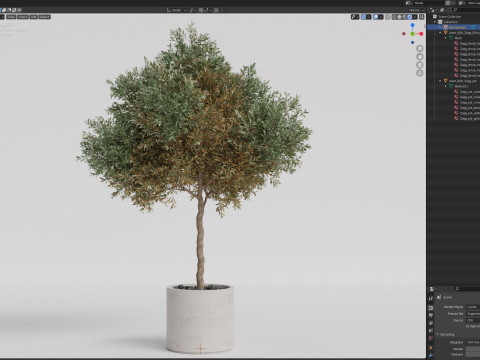Switch to solid shading
The height and width of the screenshot is (360, 480).
pos(399,17)
